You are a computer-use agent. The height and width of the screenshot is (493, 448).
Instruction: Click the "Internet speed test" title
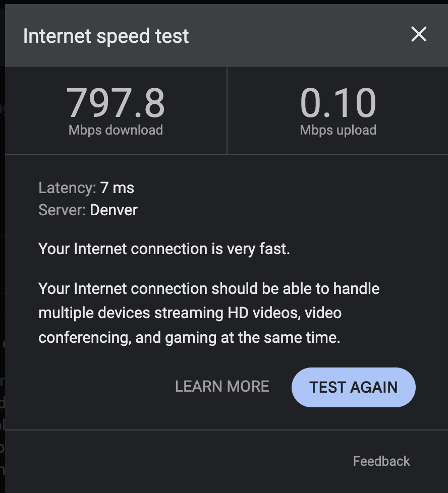(106, 36)
